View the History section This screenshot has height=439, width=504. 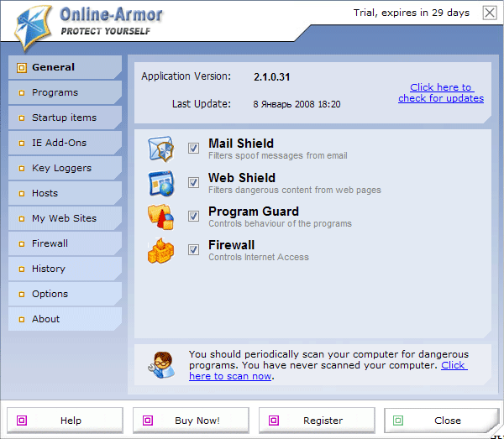(65, 269)
